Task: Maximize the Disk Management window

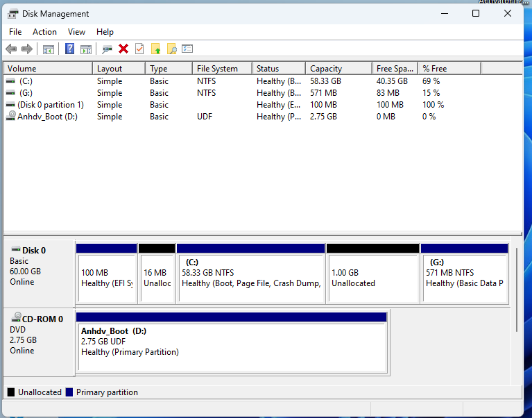Action: pos(476,14)
